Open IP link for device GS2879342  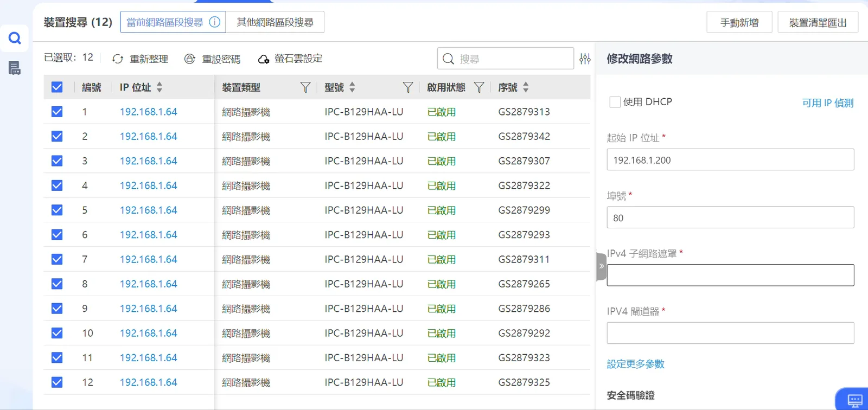coord(148,136)
